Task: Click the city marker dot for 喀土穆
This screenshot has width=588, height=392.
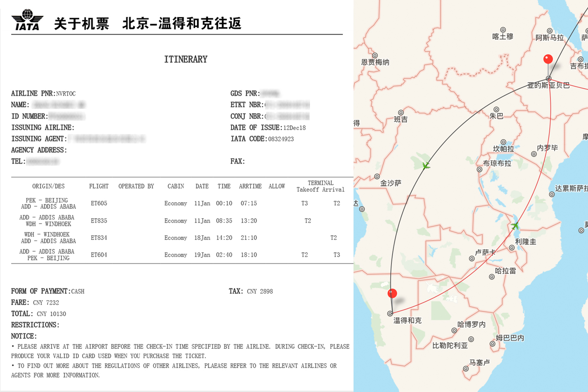Action: (503, 30)
